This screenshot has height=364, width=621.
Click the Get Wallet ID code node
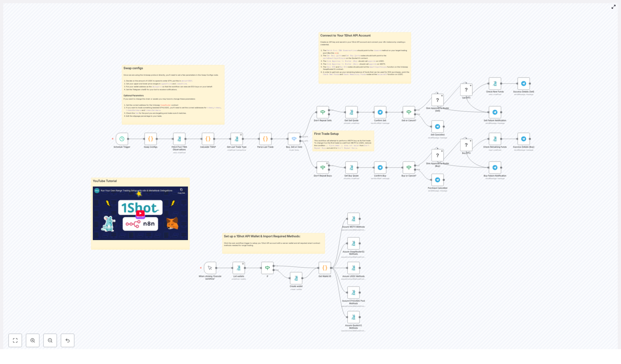pos(324,267)
